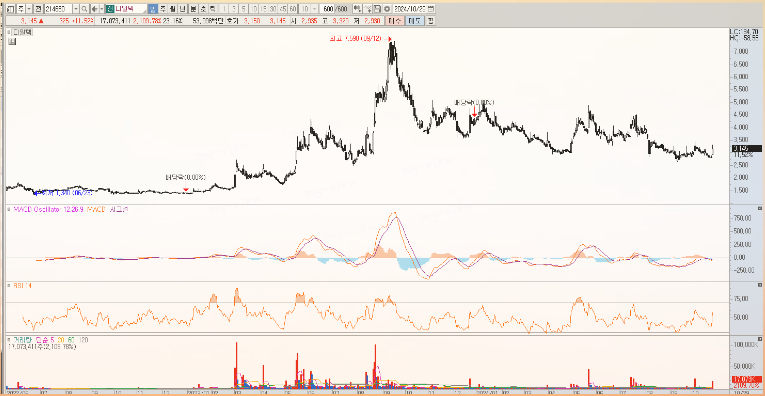Viewport: 765px width, 396px height.
Task: Select the weekly '주' period button
Action: click(162, 9)
